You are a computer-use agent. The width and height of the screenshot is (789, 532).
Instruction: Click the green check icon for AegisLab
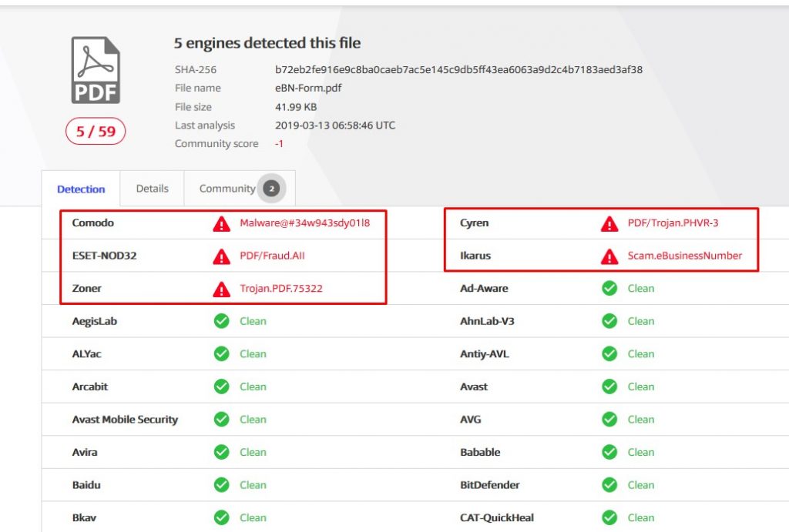pos(221,321)
